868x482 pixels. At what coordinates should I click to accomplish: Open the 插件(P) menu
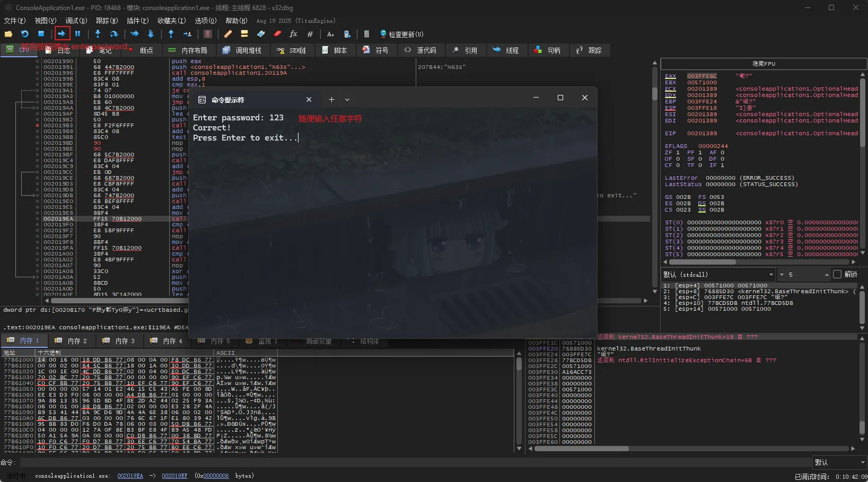137,21
